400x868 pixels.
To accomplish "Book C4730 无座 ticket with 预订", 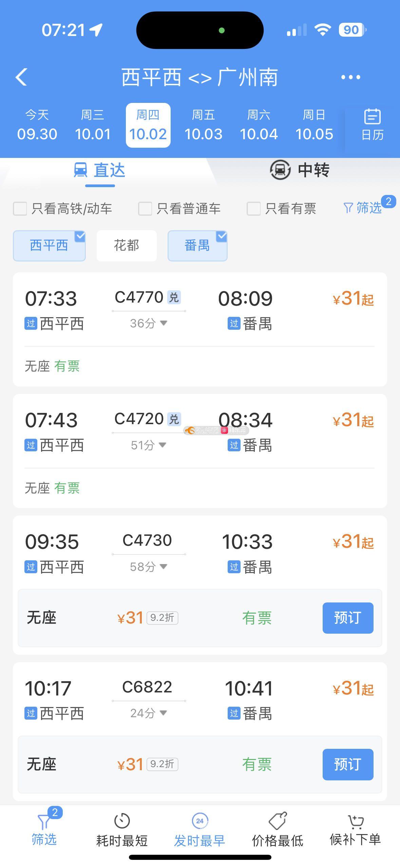I will click(x=348, y=618).
